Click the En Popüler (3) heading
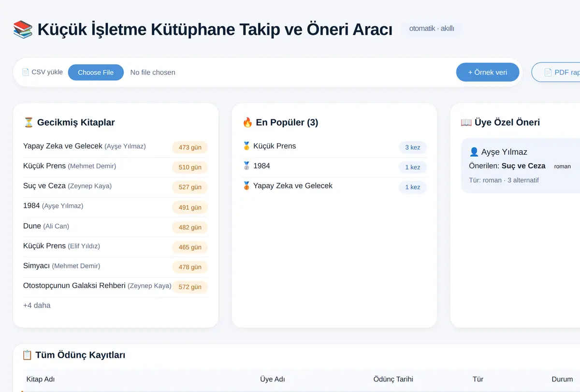This screenshot has height=392, width=580. tap(287, 122)
